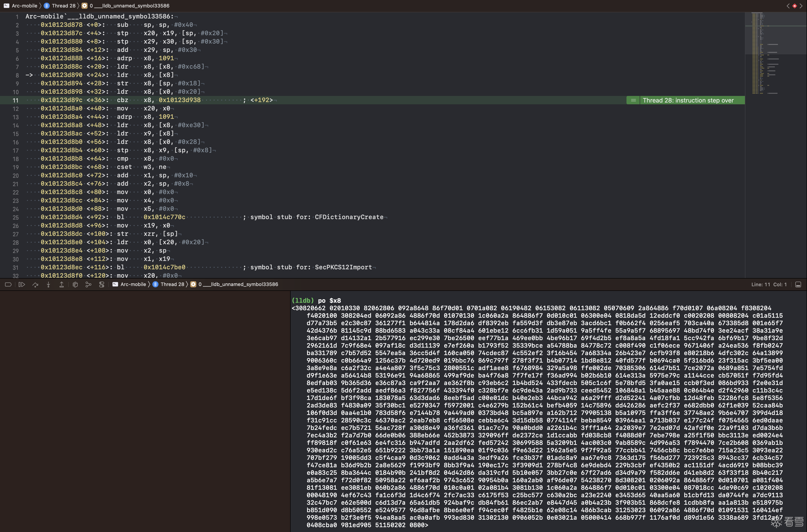
Task: Toggle the console pane visibility button
Action: 798,284
